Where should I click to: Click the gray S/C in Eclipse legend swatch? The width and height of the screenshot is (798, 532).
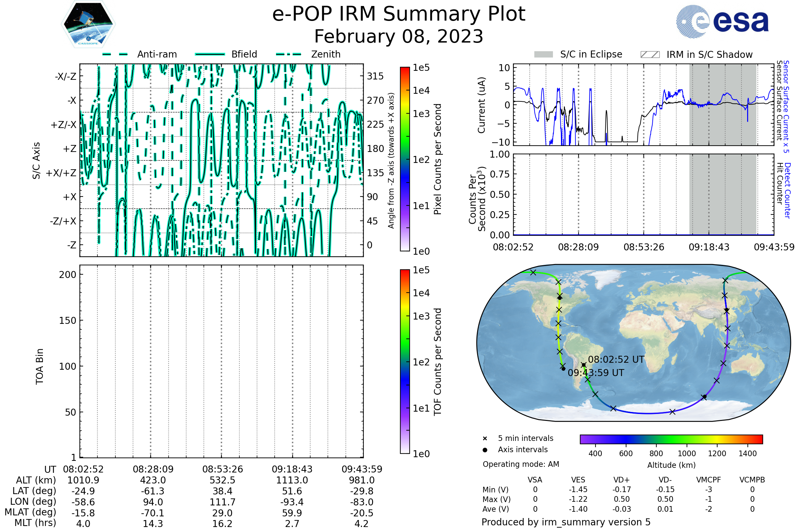point(543,55)
